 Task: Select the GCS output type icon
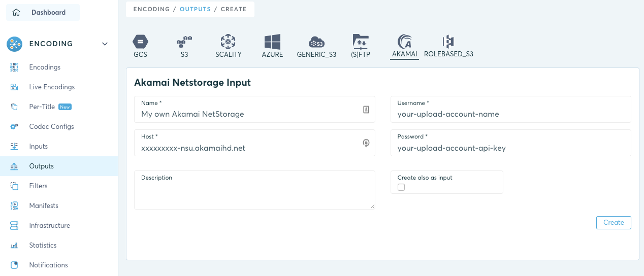coord(140,42)
